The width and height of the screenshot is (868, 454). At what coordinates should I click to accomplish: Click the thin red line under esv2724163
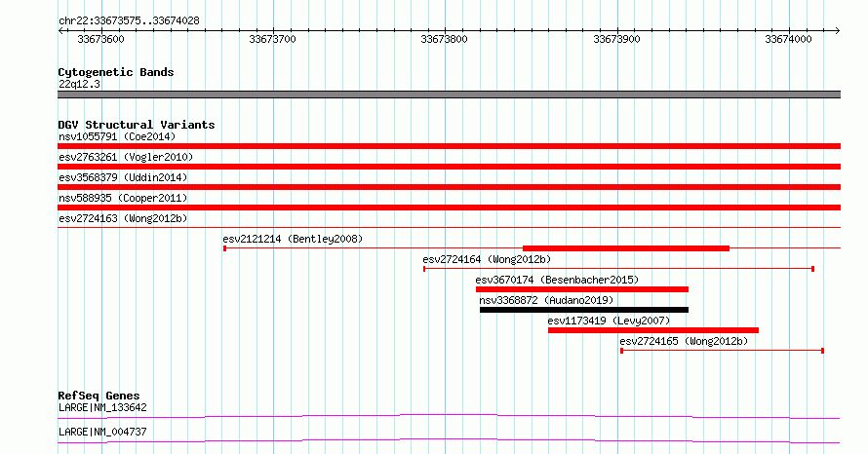pos(449,227)
